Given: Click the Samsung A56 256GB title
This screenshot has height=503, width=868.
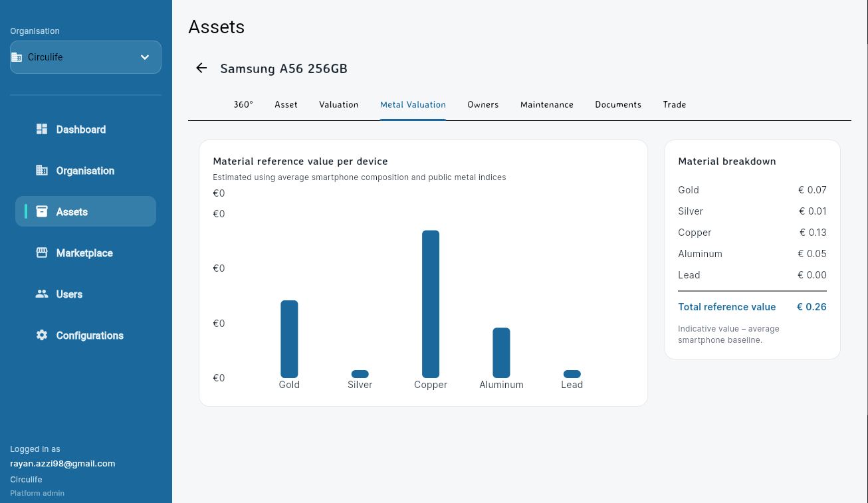Looking at the screenshot, I should [x=283, y=68].
